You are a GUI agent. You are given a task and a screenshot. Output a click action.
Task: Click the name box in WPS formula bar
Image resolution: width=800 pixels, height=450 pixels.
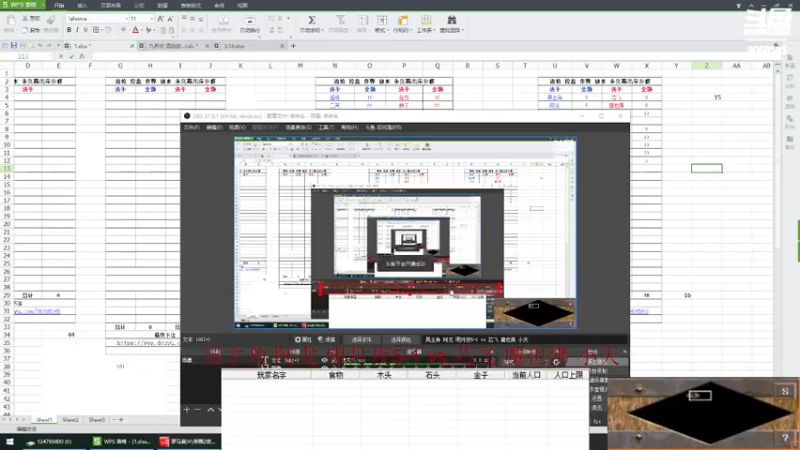point(28,56)
